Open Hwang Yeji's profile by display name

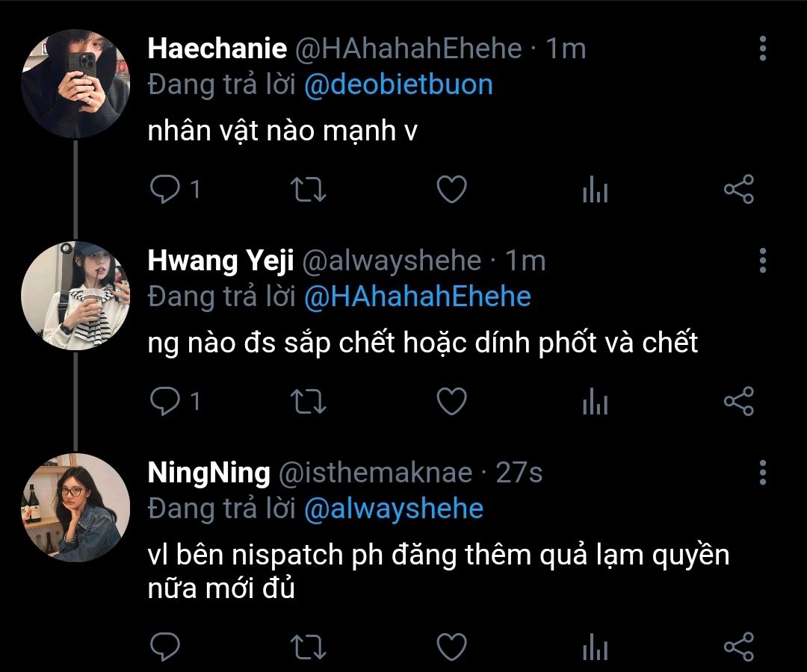tap(220, 261)
